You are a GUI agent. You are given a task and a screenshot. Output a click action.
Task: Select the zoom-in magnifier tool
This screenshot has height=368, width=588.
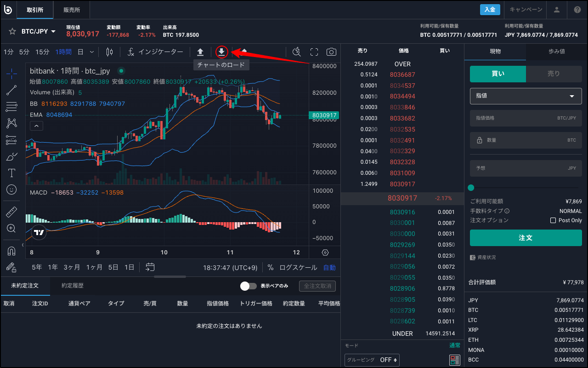[11, 228]
